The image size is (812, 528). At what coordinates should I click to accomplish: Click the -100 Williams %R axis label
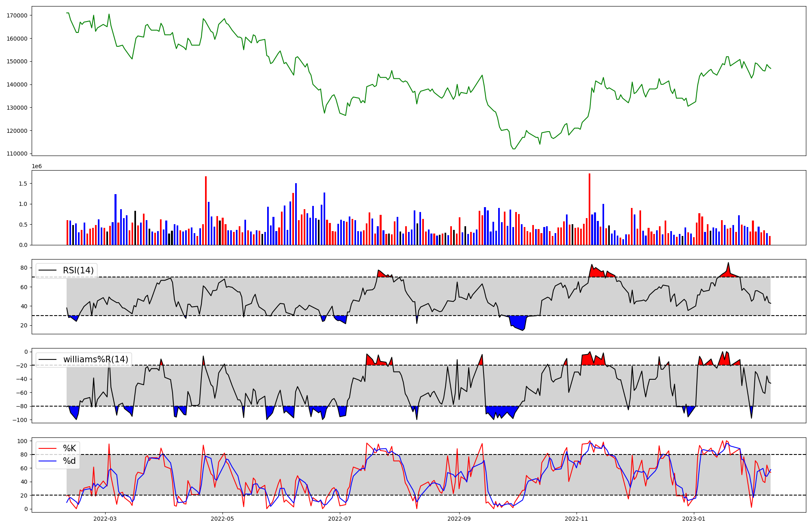click(19, 420)
